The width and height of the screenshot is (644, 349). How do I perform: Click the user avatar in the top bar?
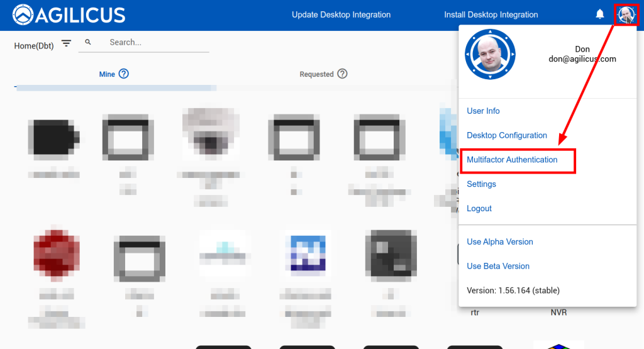coord(626,15)
